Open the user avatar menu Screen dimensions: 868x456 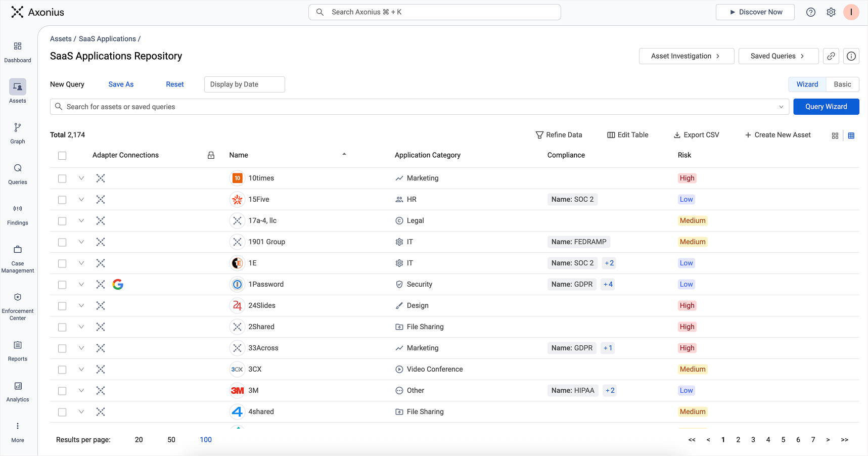coord(851,12)
